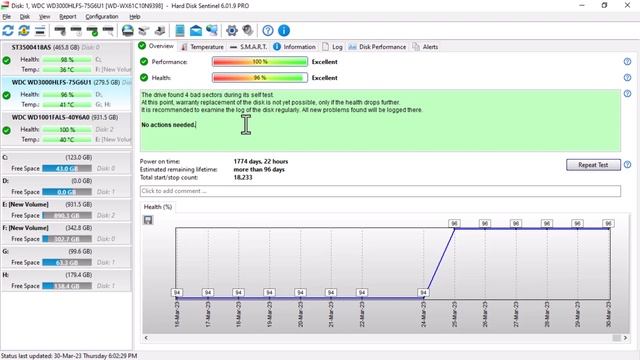This screenshot has width=640, height=360.
Task: Click the help icon beside Performance row
Action: pos(627,62)
